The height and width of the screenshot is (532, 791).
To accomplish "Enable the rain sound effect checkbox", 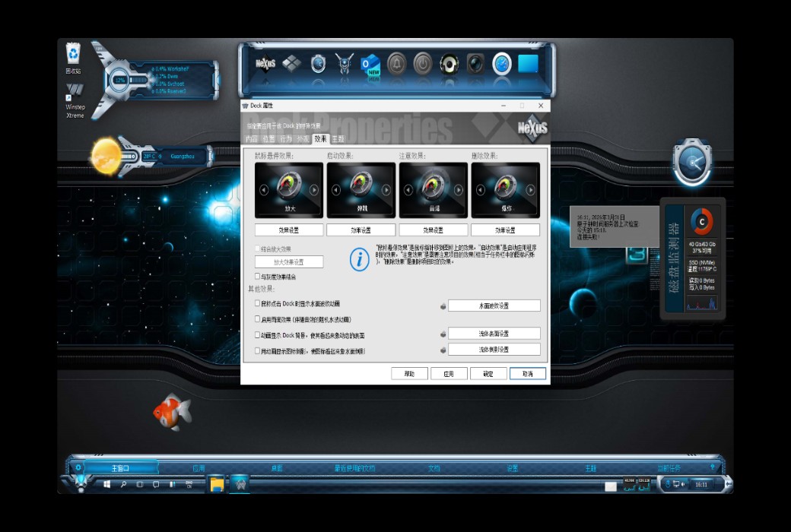I will [257, 318].
